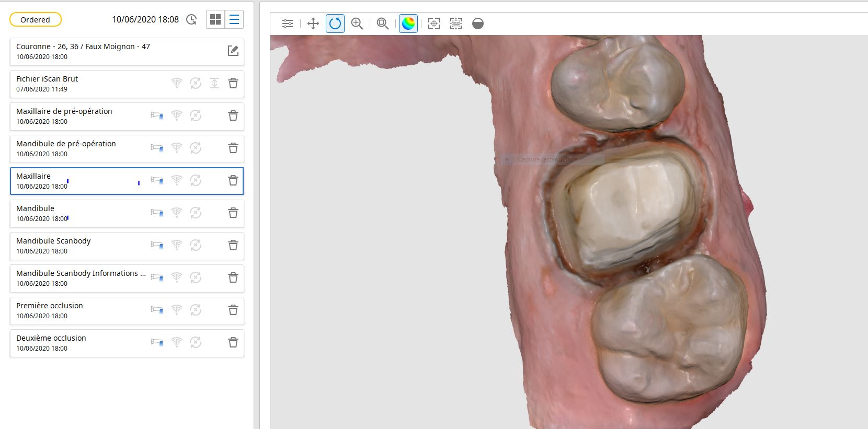868x429 pixels.
Task: Edit the Couronne order form
Action: tap(233, 51)
